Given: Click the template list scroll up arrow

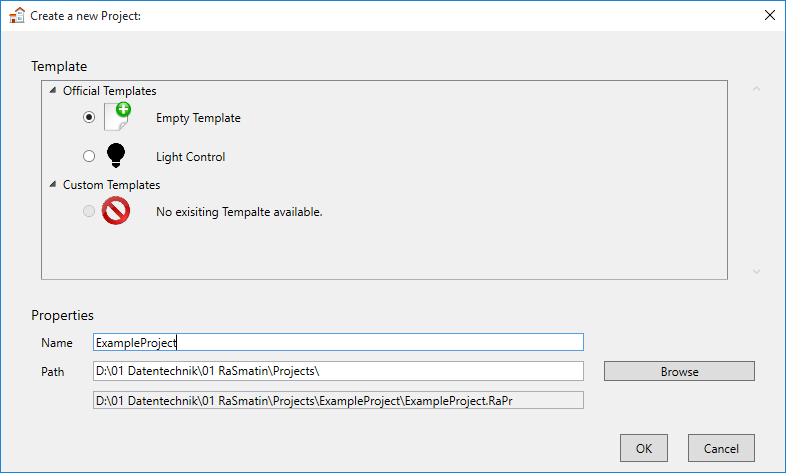Looking at the screenshot, I should 756,89.
